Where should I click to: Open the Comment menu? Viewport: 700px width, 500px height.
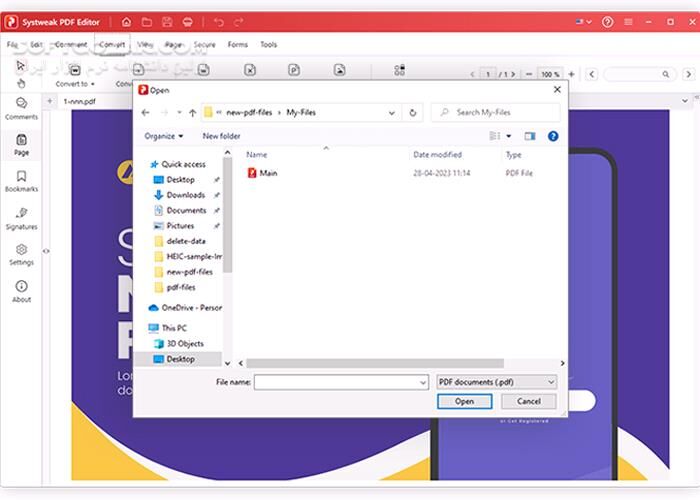coord(71,45)
